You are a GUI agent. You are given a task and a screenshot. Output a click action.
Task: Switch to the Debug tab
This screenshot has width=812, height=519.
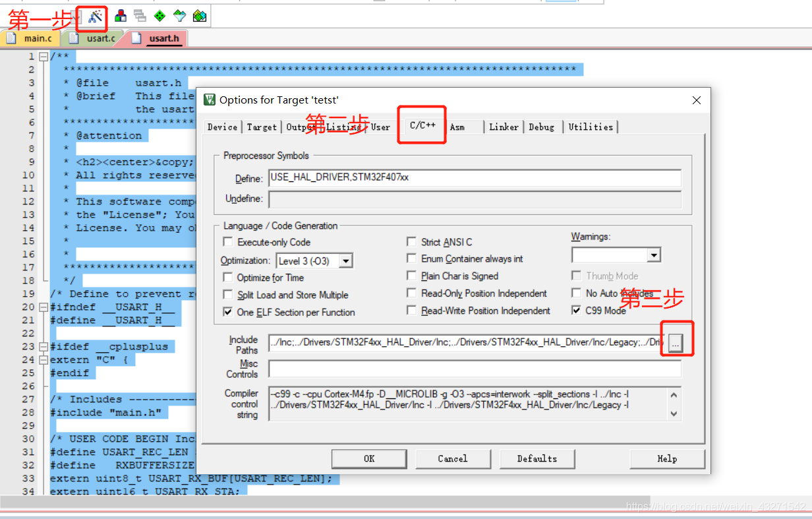tap(542, 127)
